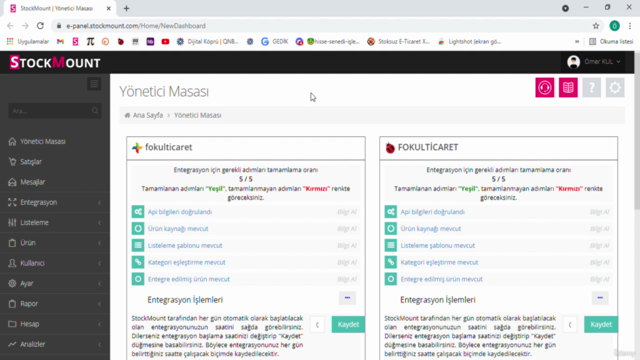Open Ömer KUL user dropdown
Image resolution: width=640 pixels, height=360 pixels.
coord(594,62)
